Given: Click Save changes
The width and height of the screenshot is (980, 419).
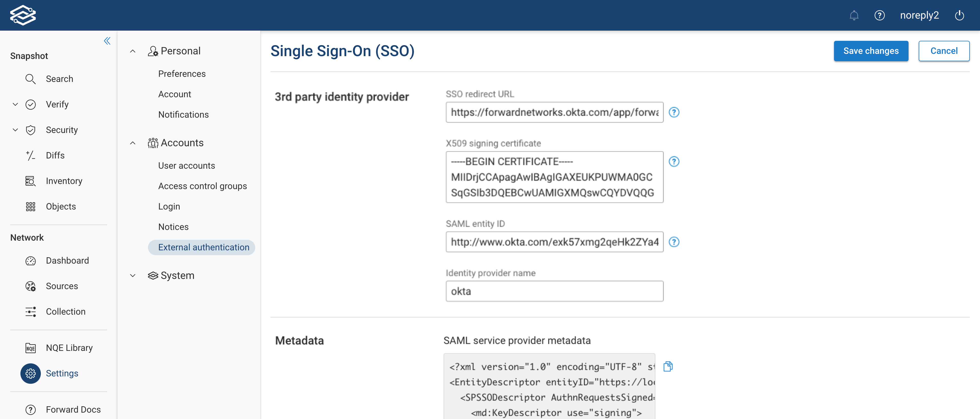Looking at the screenshot, I should [871, 51].
